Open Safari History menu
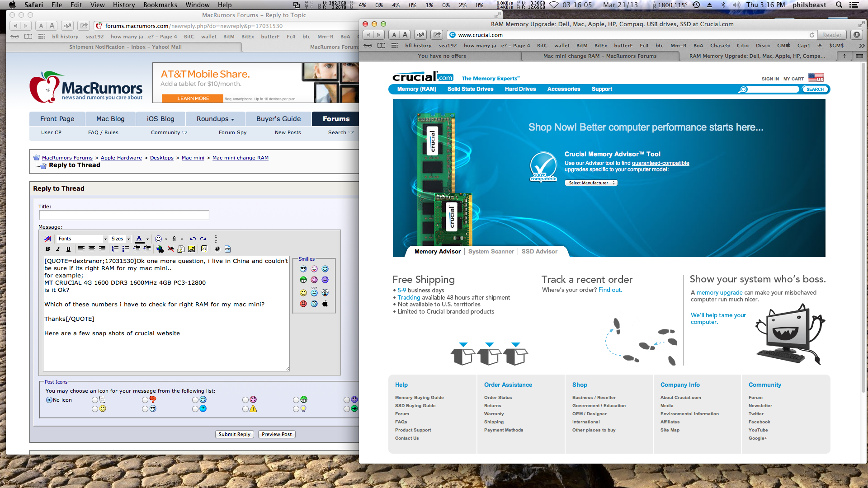Screen dimensions: 868x488 pyautogui.click(x=124, y=5)
